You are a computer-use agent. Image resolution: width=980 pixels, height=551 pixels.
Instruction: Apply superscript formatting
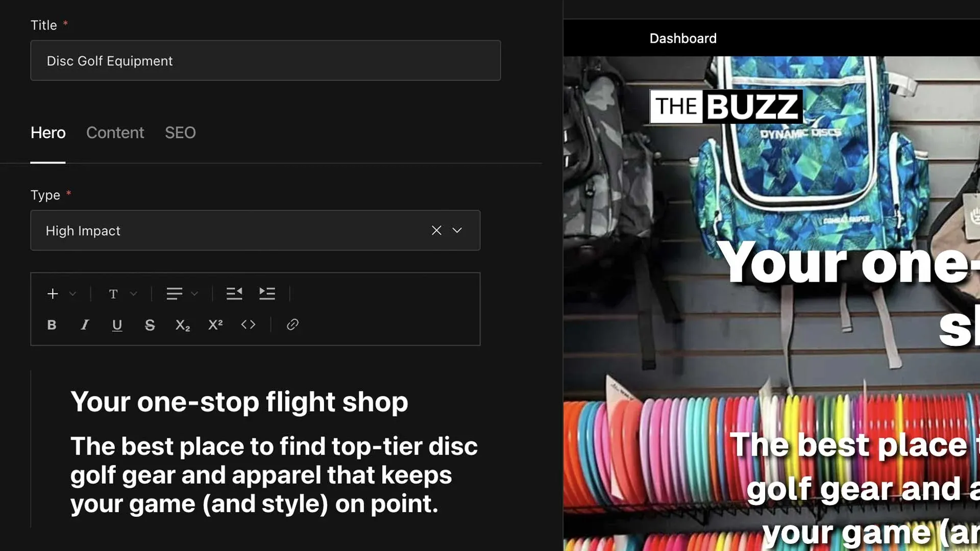point(215,325)
